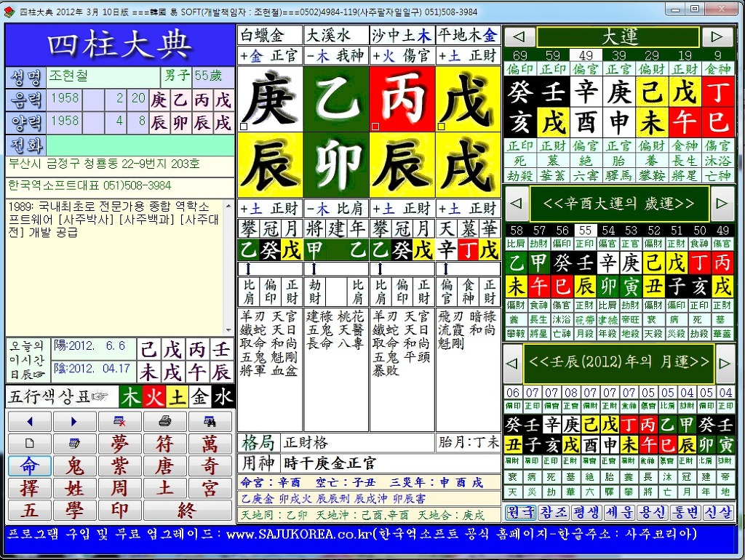
Task: Edit the record using the pencil icon
Action: click(75, 444)
